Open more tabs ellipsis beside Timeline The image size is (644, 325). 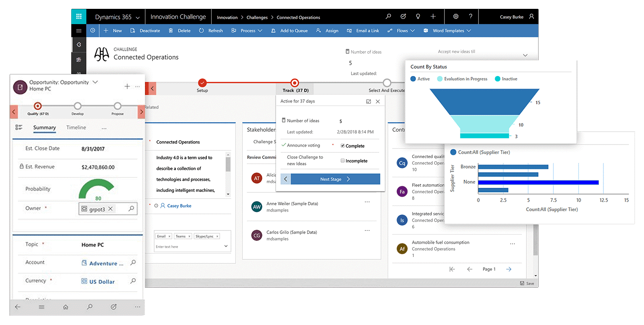point(104,128)
